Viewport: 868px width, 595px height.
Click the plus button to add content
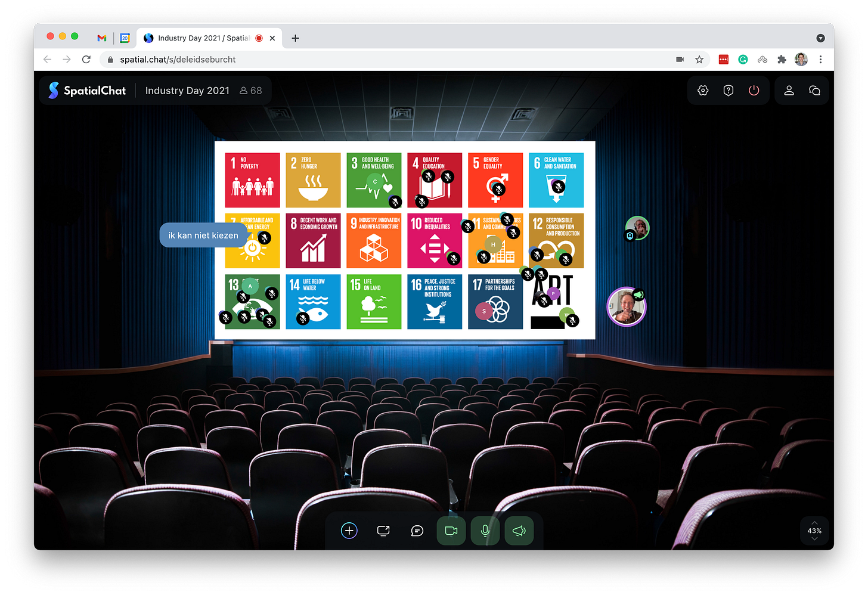tap(349, 531)
